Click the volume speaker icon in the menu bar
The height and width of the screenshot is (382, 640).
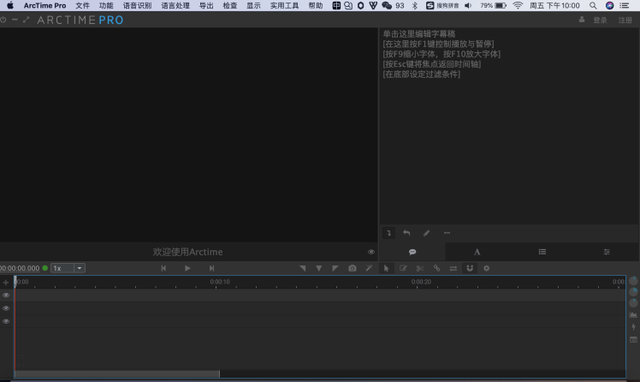[468, 5]
